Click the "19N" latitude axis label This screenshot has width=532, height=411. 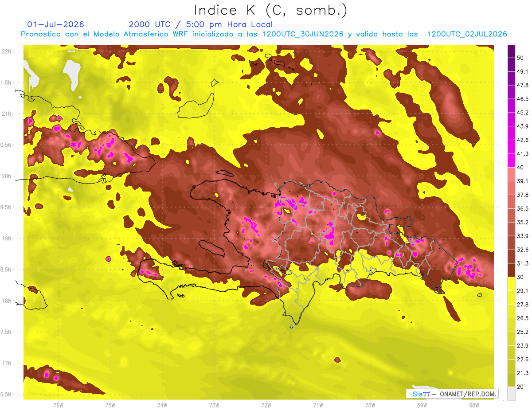7,239
